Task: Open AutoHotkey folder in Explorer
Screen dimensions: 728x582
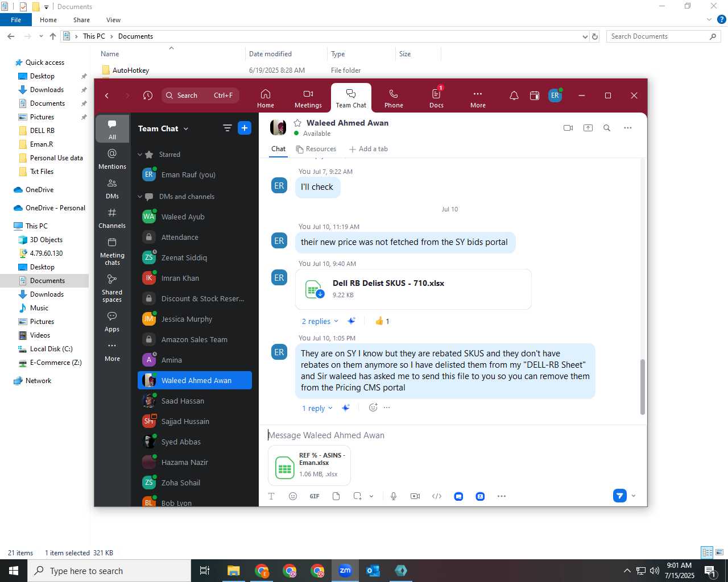Action: click(131, 70)
